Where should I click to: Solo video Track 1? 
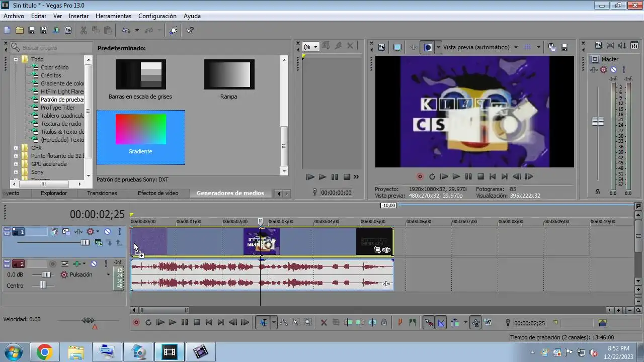[119, 232]
